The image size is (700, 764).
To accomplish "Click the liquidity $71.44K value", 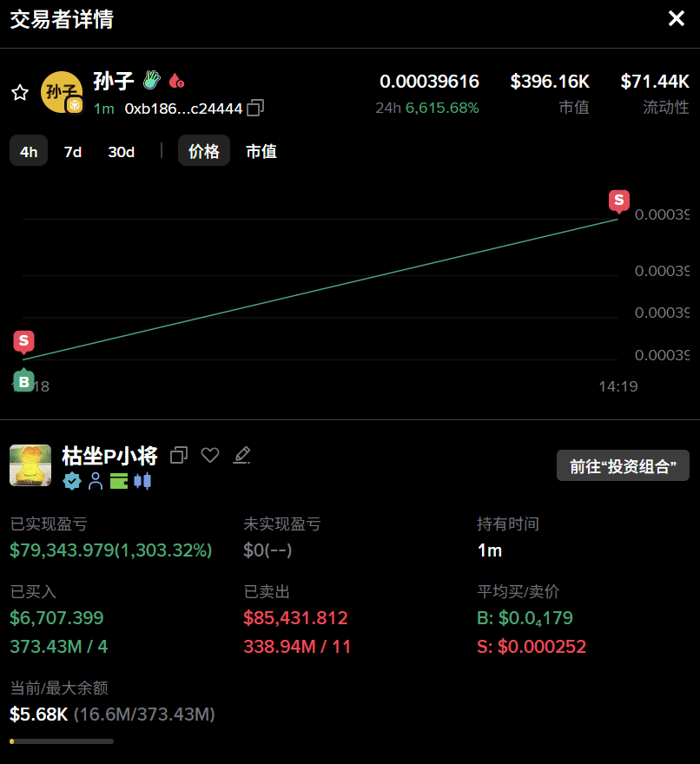I will tap(655, 82).
